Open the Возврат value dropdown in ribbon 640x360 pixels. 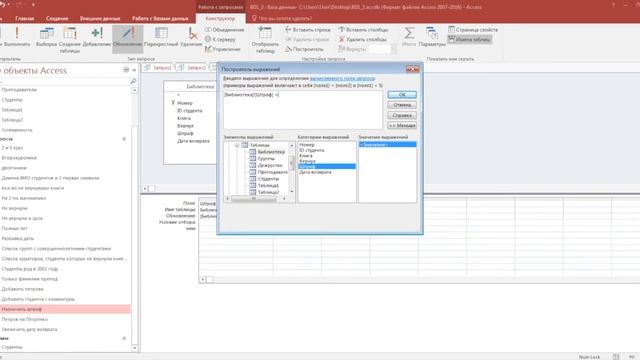pos(393,49)
